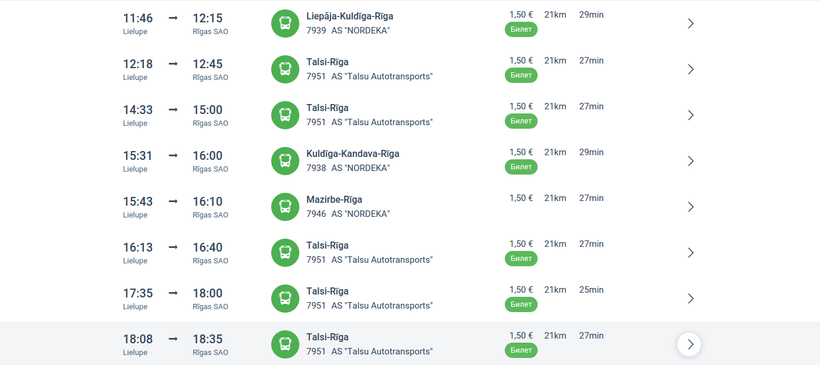Click the bus icon for Liepāja-Kuldīga-Rīga route

pyautogui.click(x=285, y=24)
